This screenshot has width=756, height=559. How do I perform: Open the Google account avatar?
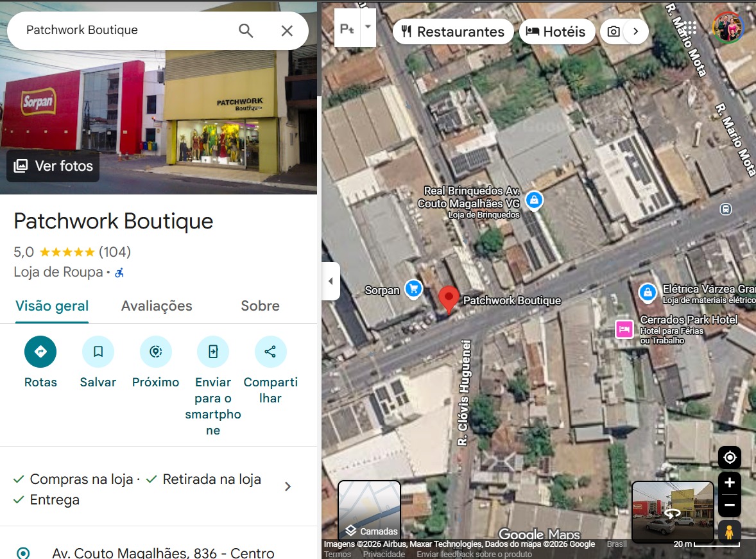(x=728, y=27)
